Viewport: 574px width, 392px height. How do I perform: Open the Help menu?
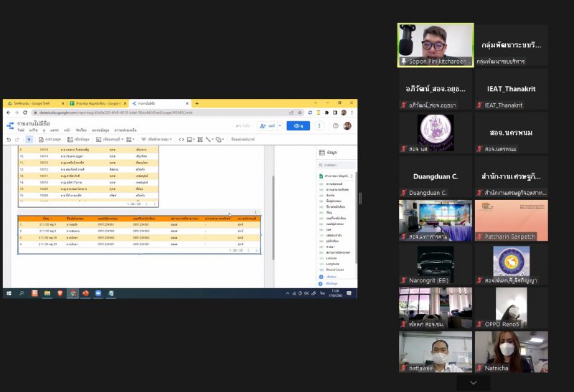click(125, 130)
